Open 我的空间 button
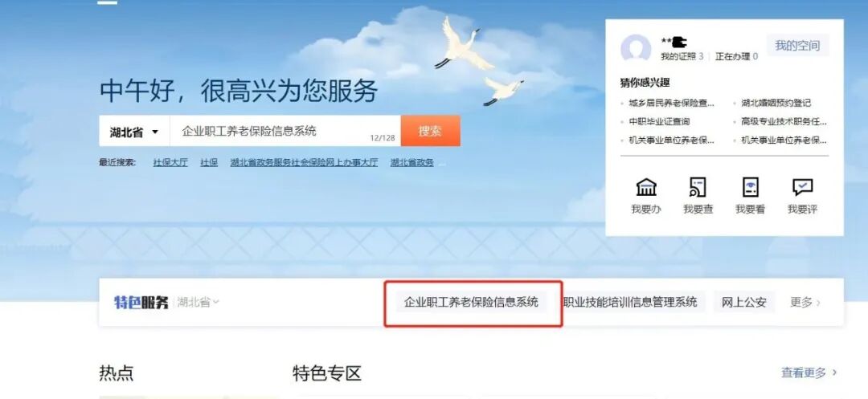This screenshot has height=399, width=868. click(x=797, y=46)
